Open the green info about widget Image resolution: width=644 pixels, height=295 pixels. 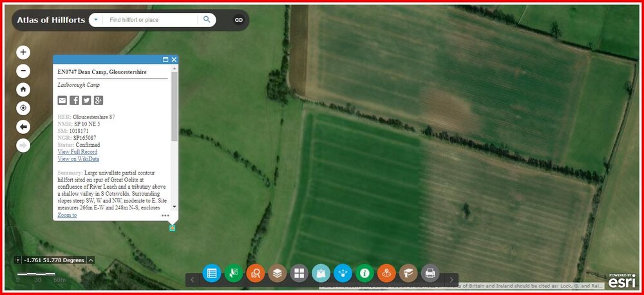365,273
